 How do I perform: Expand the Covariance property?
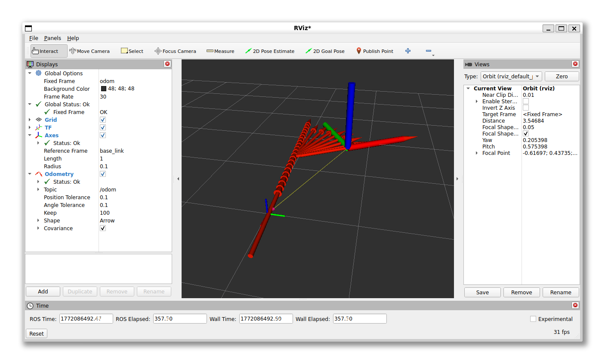pyautogui.click(x=38, y=228)
